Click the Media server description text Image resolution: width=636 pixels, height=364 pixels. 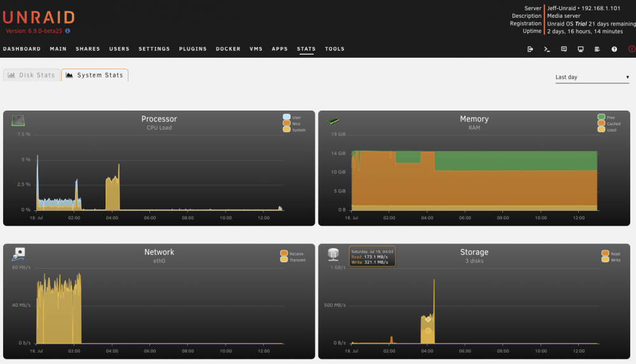coord(563,16)
